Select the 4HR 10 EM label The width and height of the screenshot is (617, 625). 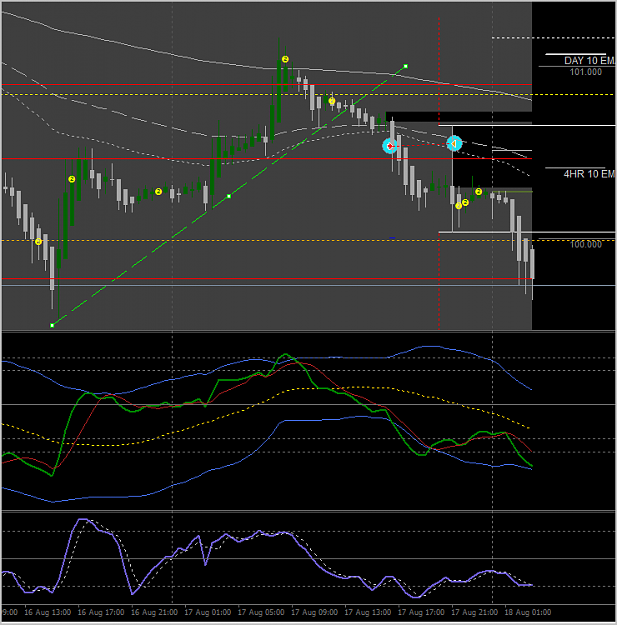589,174
